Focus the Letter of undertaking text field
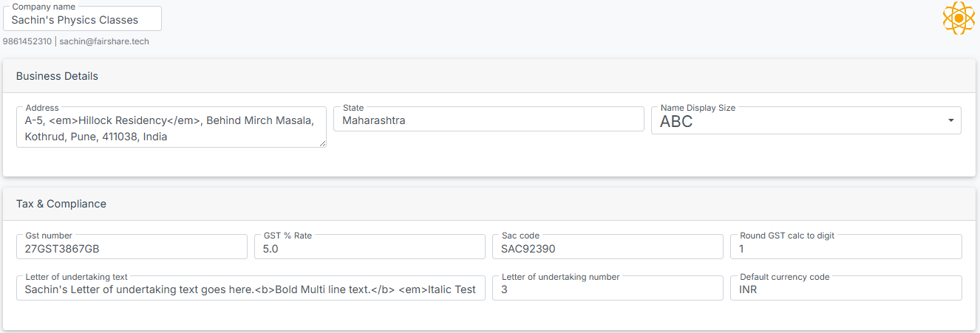Screen dimensions: 980x333 click(x=251, y=289)
